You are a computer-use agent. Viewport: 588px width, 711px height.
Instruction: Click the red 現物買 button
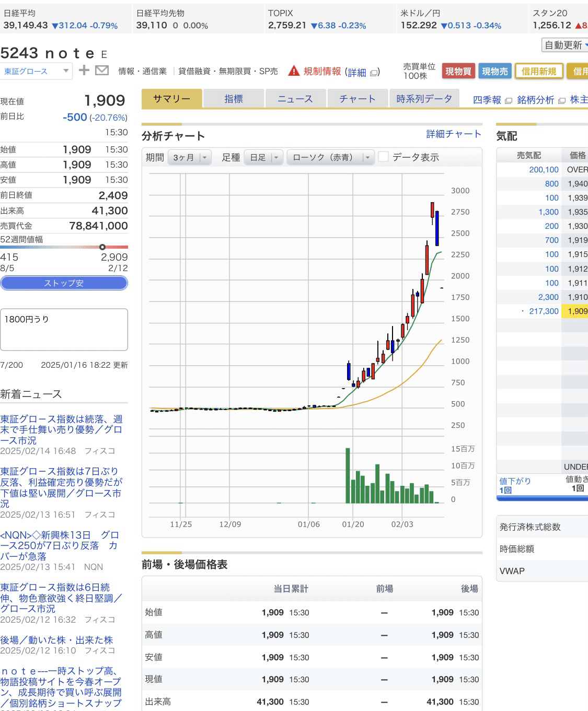458,71
